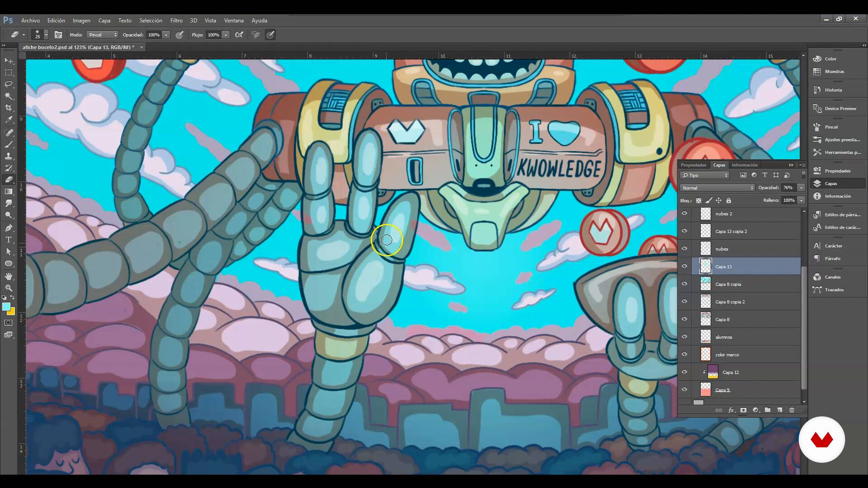This screenshot has width=868, height=488.
Task: Select the Hand tool
Action: (x=9, y=276)
